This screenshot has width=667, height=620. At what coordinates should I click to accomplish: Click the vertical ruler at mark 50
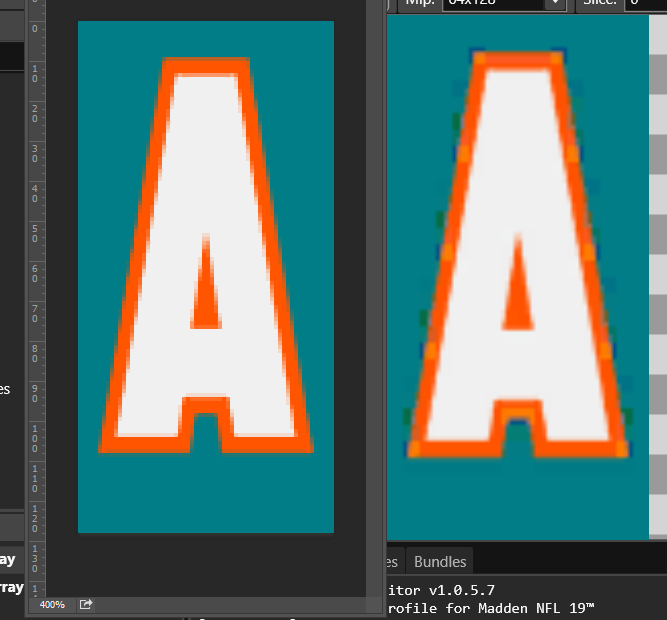pyautogui.click(x=35, y=233)
